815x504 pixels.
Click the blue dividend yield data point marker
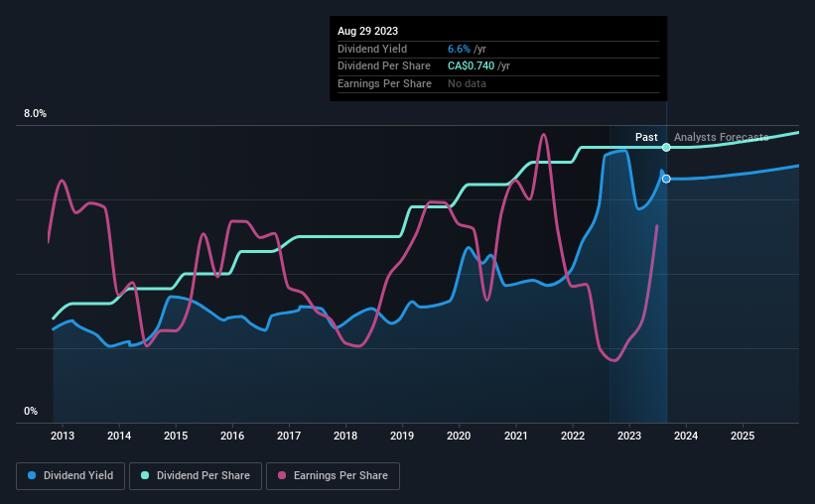[x=666, y=179]
